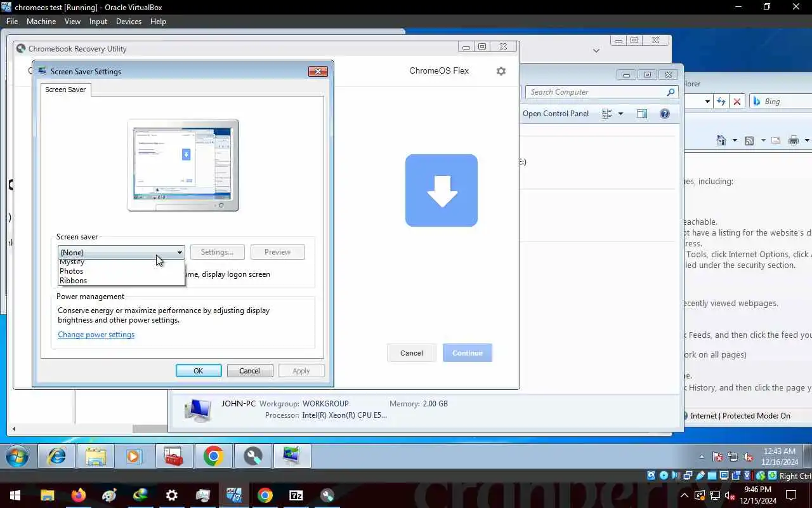Toggle the preview pane icon in Computer window
The width and height of the screenshot is (812, 508).
point(642,114)
